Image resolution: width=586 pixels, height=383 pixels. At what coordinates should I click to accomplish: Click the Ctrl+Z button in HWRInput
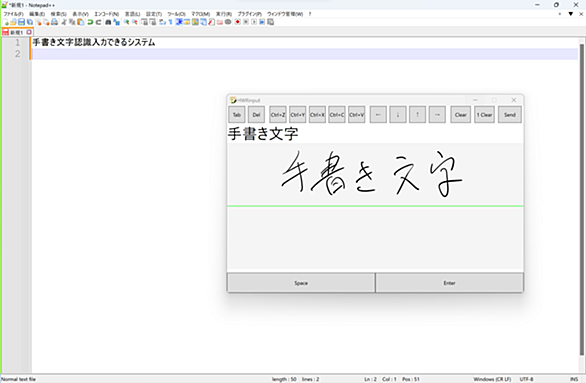(278, 115)
